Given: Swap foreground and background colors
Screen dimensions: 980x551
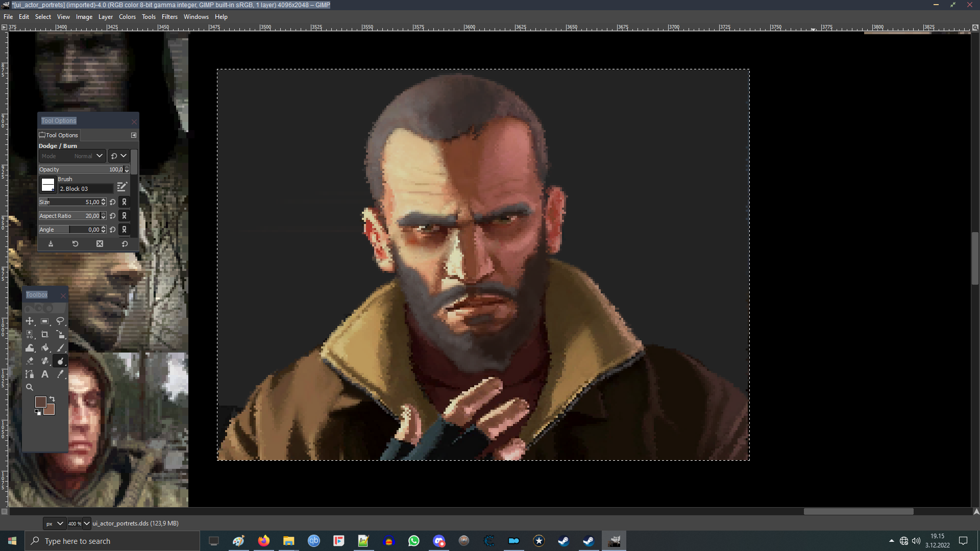Looking at the screenshot, I should click(x=52, y=399).
